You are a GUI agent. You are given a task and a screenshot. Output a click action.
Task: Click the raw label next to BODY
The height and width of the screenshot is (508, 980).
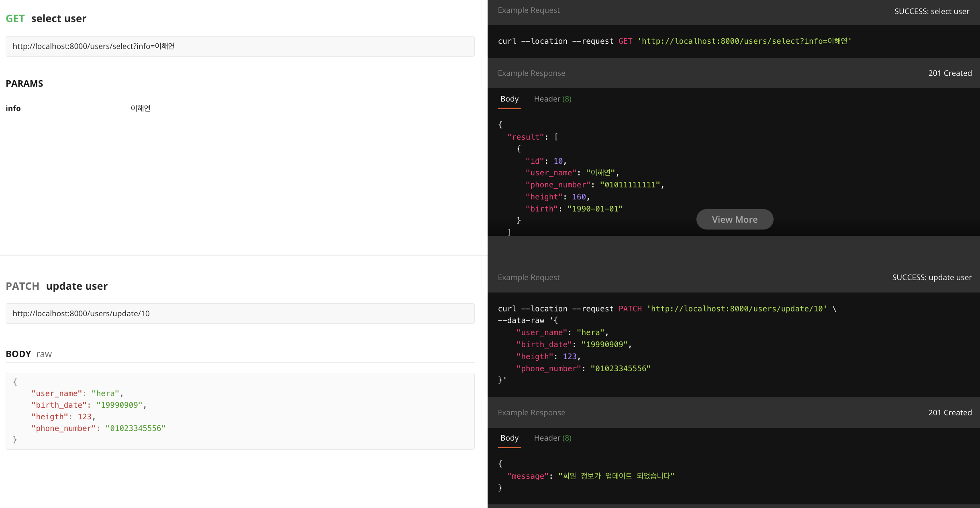[44, 354]
